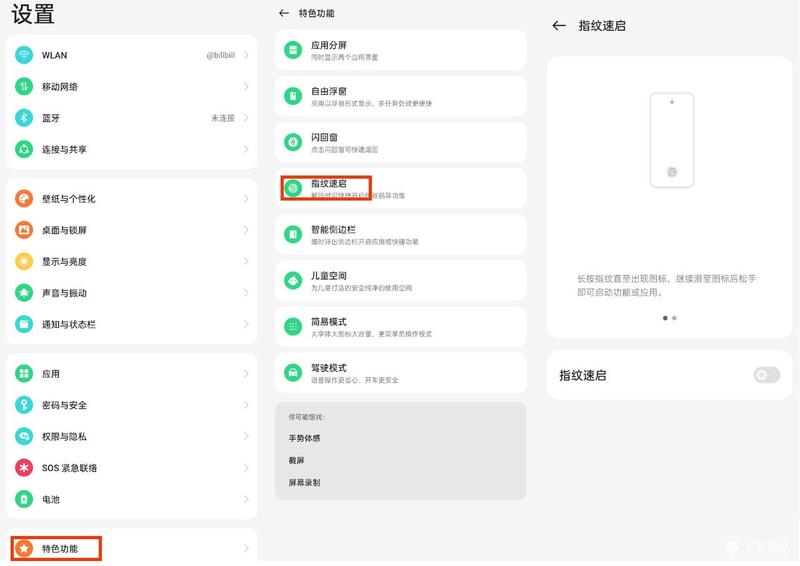Open 手势体感 suggestion

304,438
